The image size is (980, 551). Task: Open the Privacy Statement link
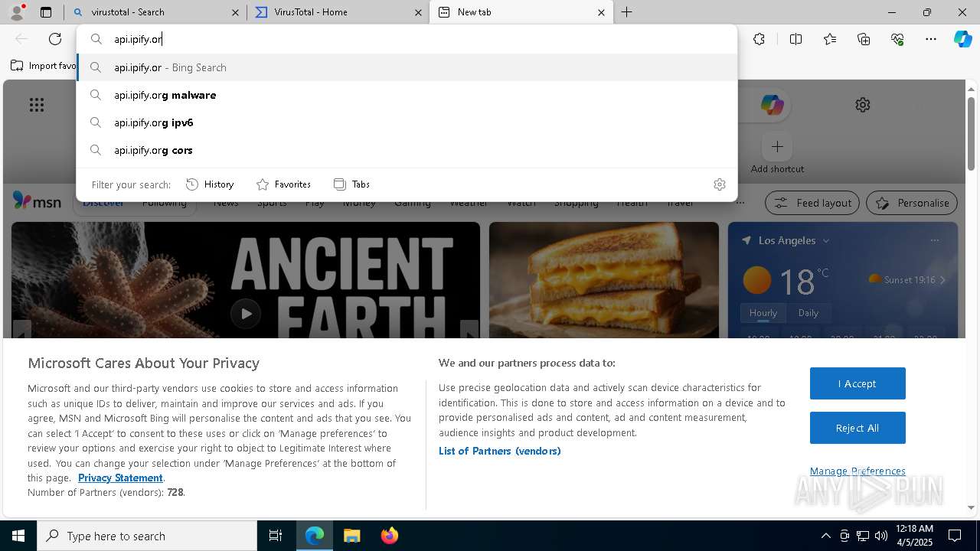tap(120, 478)
